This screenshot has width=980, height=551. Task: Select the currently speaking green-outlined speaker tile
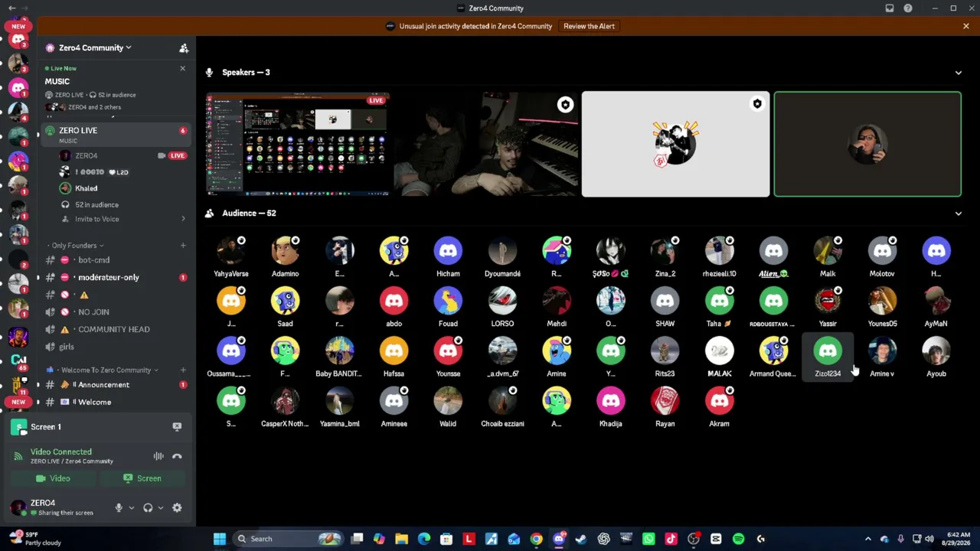tap(867, 145)
